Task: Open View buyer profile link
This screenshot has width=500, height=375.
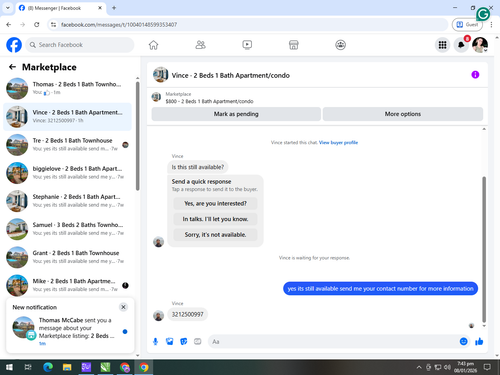Action: (x=338, y=143)
